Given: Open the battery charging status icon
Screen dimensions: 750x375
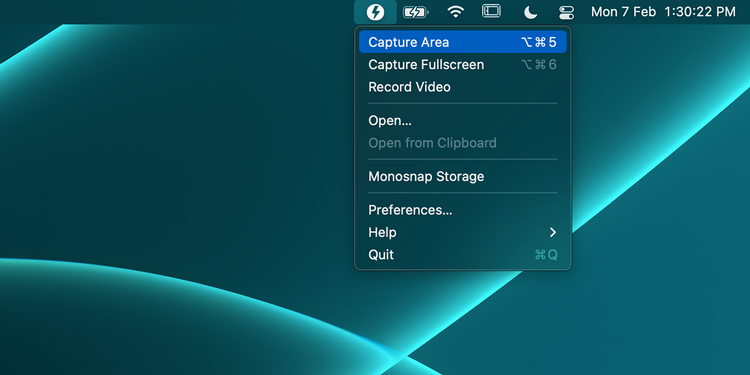Looking at the screenshot, I should tap(415, 12).
